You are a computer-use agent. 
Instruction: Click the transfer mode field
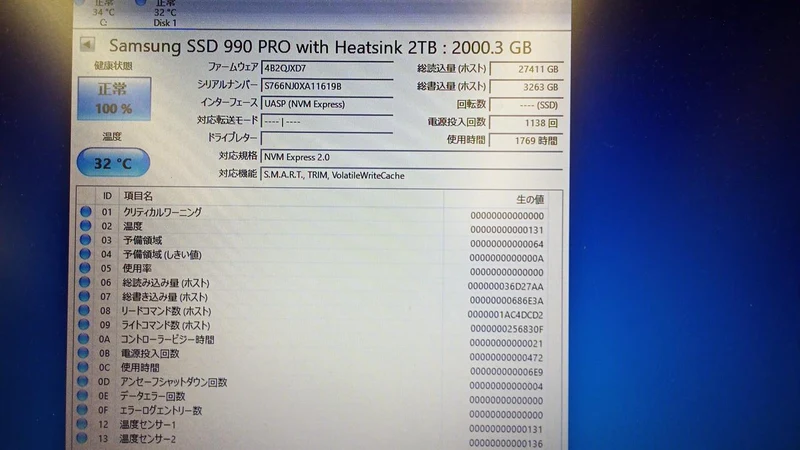[x=327, y=121]
